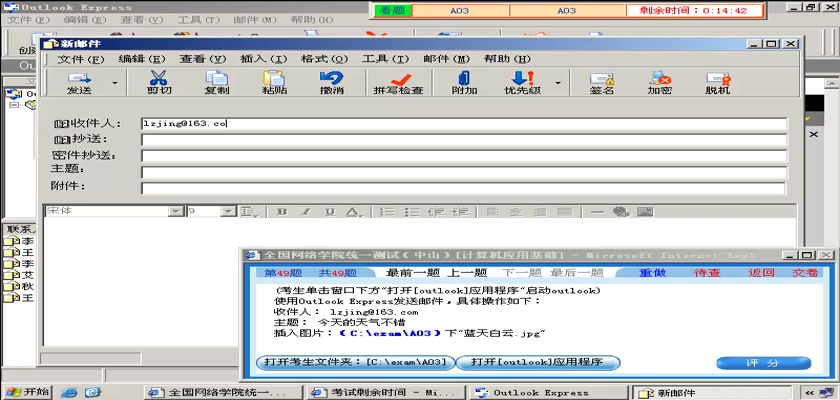Image resolution: width=840 pixels, height=400 pixels.
Task: Open the 插入(I) menu
Action: (x=264, y=59)
